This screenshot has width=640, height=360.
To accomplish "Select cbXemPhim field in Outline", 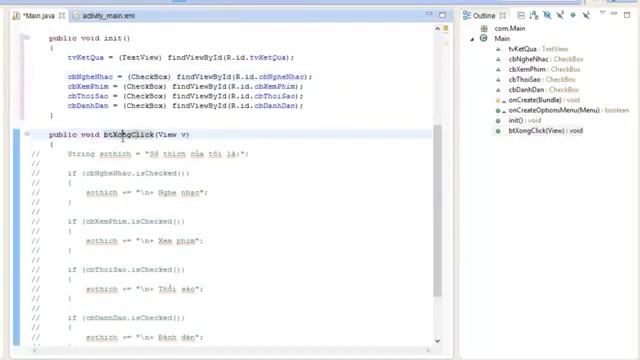I will click(x=544, y=69).
